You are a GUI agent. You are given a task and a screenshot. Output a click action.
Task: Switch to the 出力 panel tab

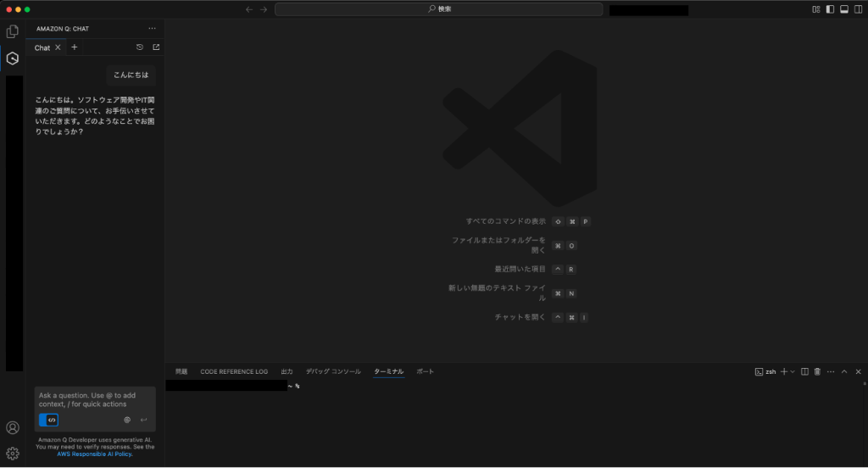pyautogui.click(x=287, y=371)
